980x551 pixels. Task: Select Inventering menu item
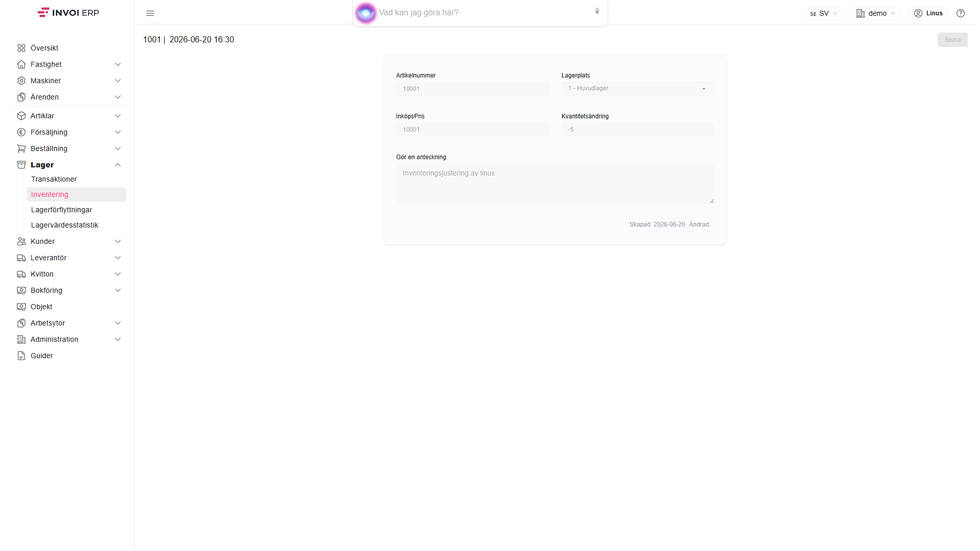77,194
